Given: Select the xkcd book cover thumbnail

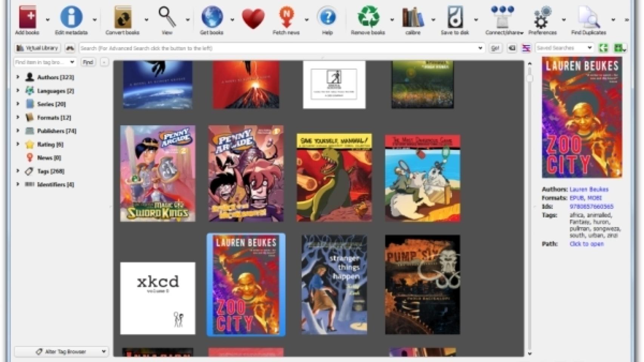Looking at the screenshot, I should [x=158, y=298].
